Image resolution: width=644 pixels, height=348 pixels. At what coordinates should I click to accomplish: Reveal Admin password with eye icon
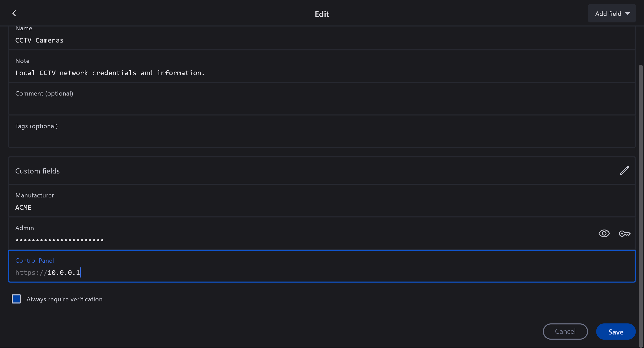(604, 233)
